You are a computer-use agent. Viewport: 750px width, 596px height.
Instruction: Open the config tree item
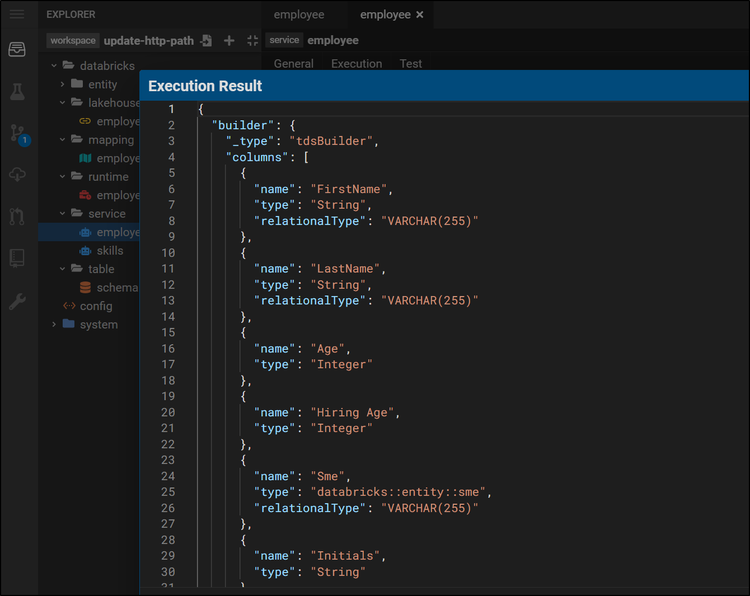click(x=96, y=306)
